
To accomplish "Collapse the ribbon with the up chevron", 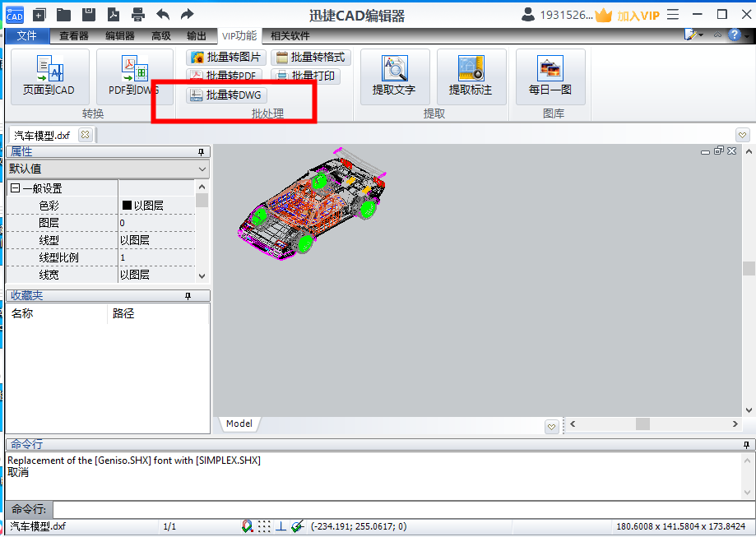I will point(717,35).
